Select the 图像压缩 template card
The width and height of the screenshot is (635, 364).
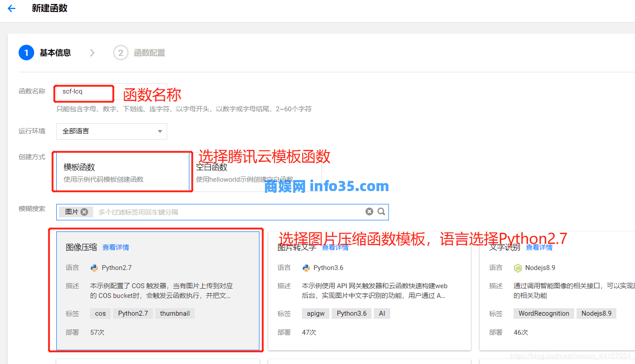tap(158, 291)
